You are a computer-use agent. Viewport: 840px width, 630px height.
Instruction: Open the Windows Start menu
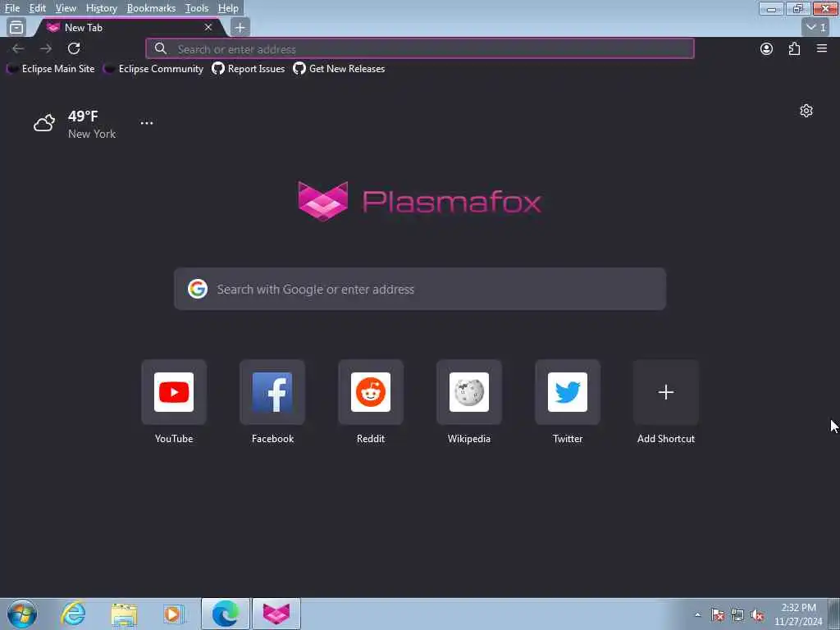point(22,614)
